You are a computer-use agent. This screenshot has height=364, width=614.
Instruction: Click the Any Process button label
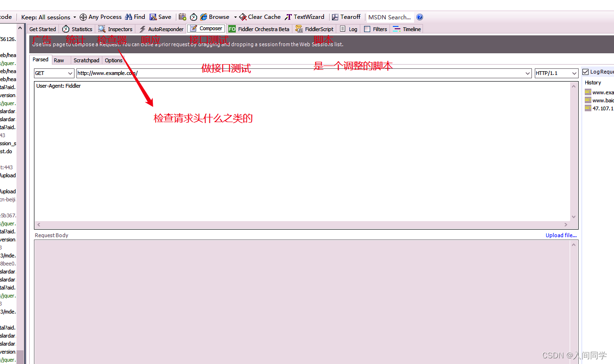point(105,17)
